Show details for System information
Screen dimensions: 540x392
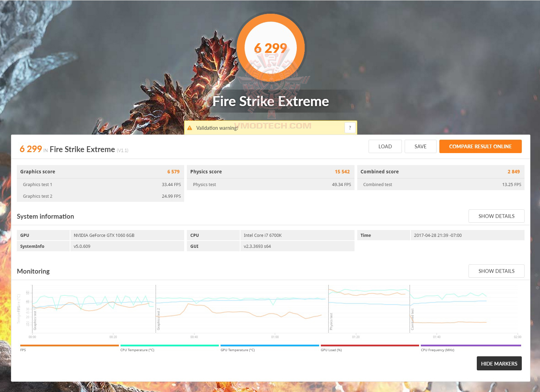coord(496,216)
